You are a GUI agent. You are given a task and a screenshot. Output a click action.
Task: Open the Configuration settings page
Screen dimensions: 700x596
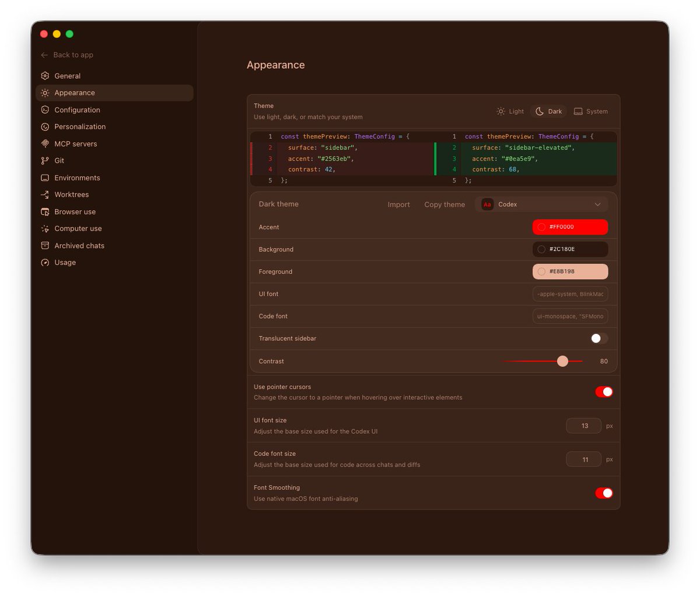(114, 110)
